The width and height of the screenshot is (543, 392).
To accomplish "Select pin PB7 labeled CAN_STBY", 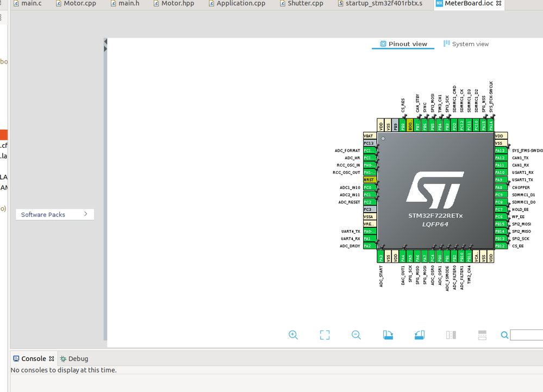I will 417,125.
